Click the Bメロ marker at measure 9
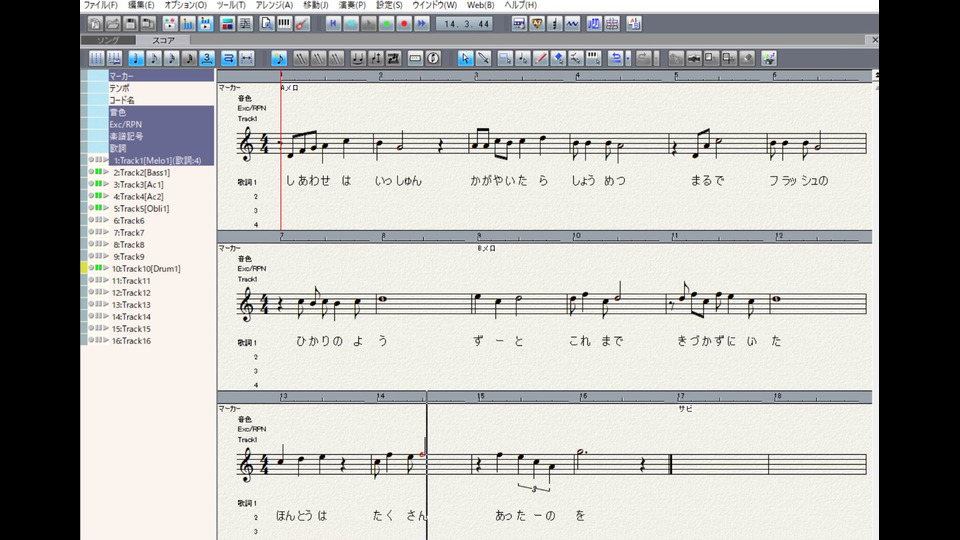This screenshot has width=960, height=540. coord(486,249)
